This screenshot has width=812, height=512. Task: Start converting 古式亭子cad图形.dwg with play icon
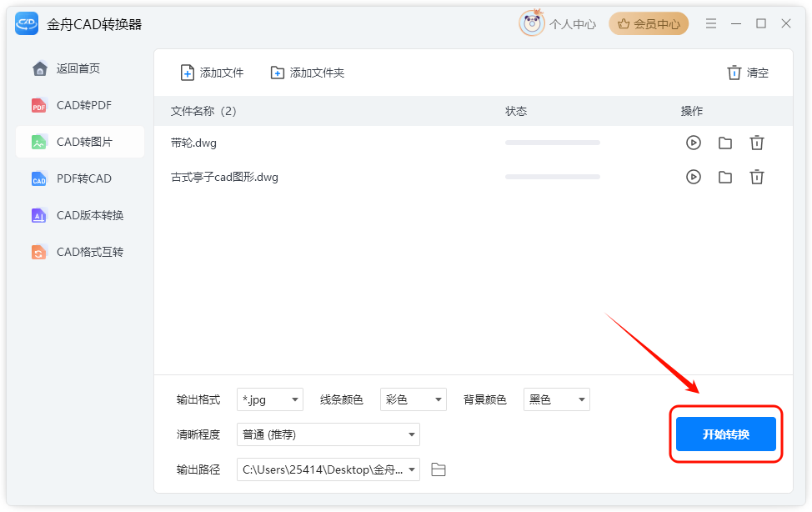coord(694,178)
